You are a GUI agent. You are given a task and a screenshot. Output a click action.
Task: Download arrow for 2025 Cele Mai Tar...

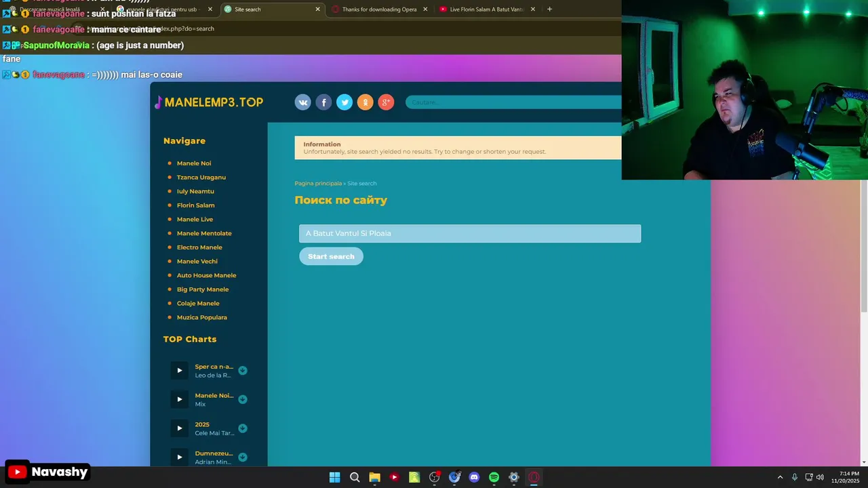coord(243,428)
